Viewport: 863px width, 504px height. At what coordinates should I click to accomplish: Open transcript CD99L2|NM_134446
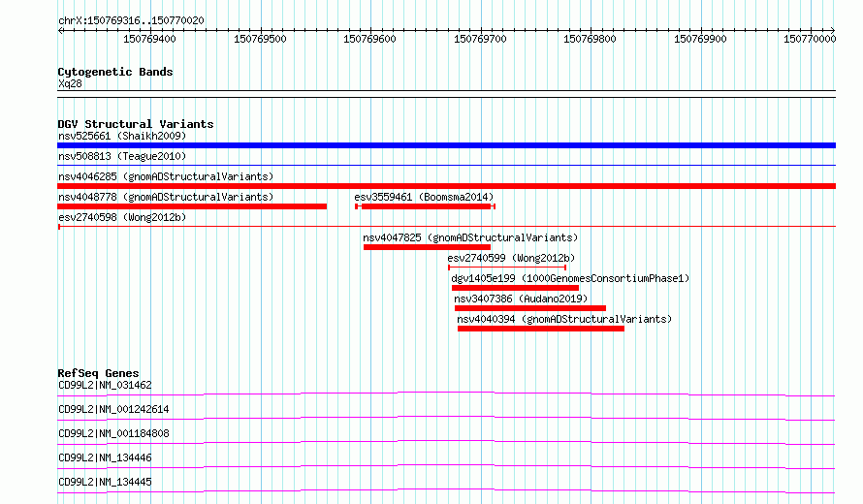[105, 457]
